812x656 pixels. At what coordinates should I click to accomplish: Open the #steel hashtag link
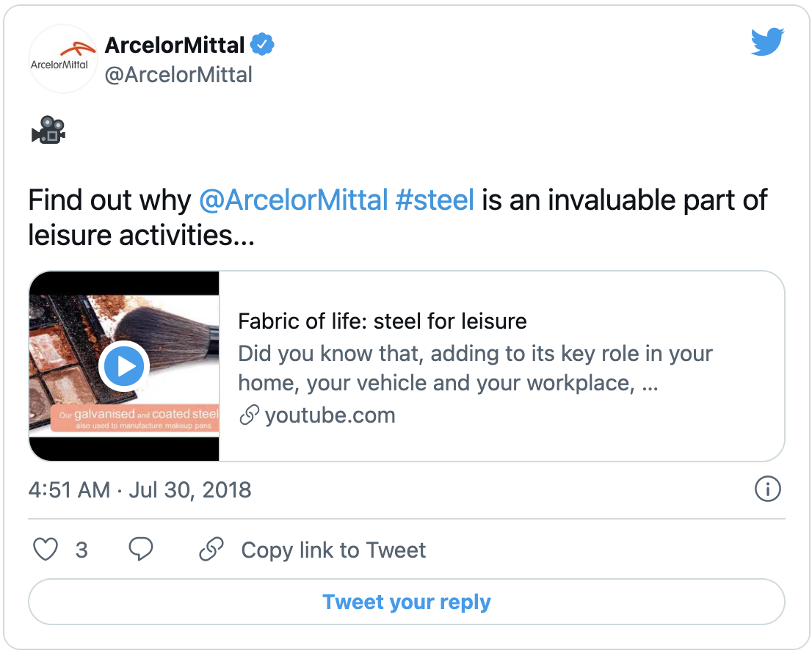435,200
